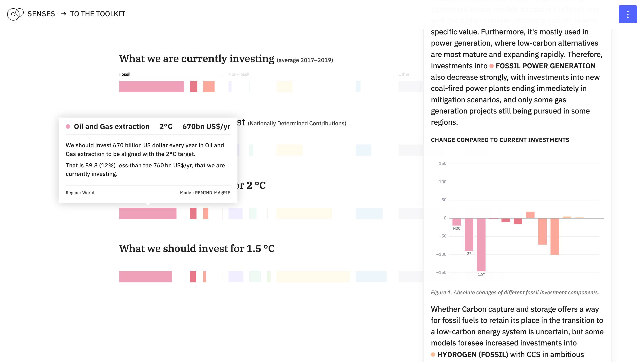
Task: Toggle the Non-Fossil investment bar visibility
Action: tap(239, 74)
